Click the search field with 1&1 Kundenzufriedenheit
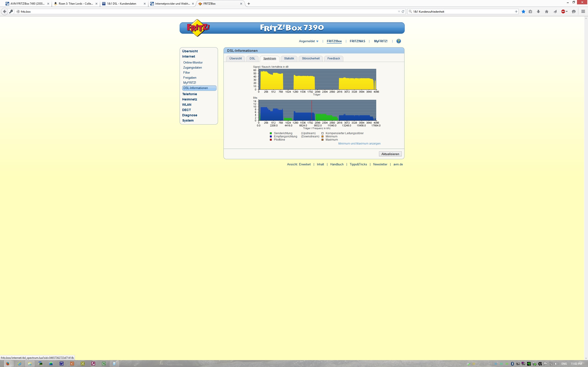This screenshot has width=588, height=367. (463, 11)
